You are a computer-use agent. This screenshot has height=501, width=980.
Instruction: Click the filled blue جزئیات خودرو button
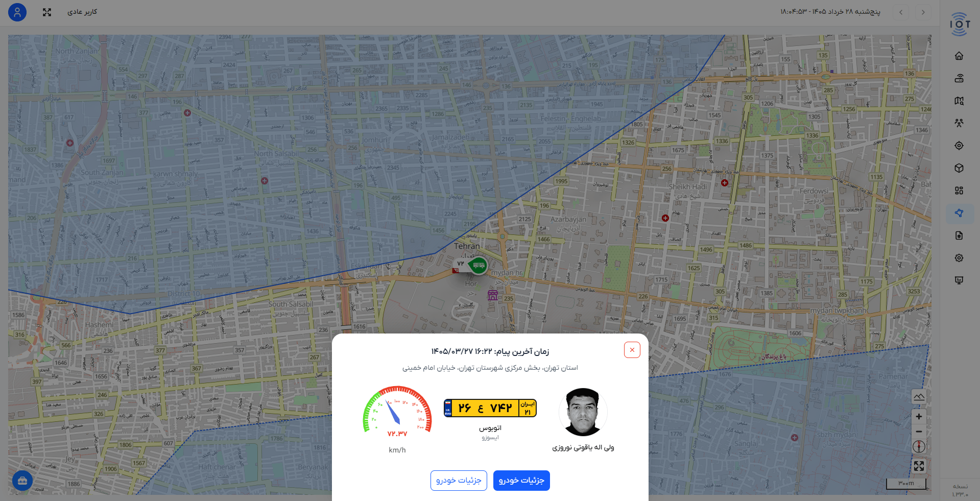click(521, 481)
